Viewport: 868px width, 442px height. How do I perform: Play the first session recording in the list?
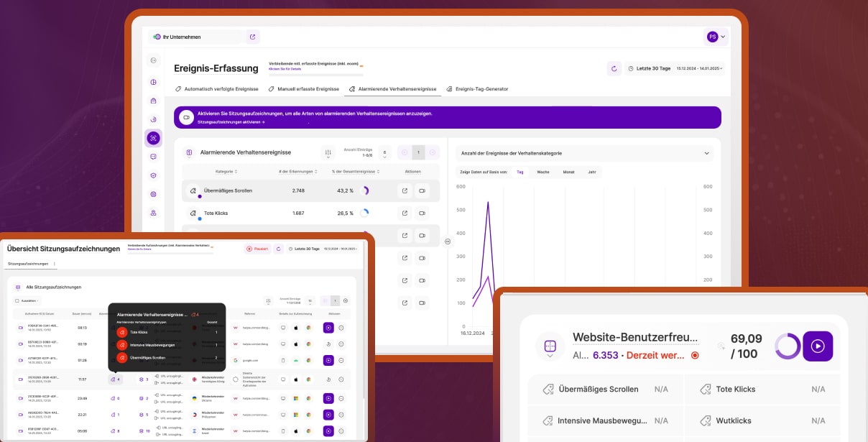(328, 327)
